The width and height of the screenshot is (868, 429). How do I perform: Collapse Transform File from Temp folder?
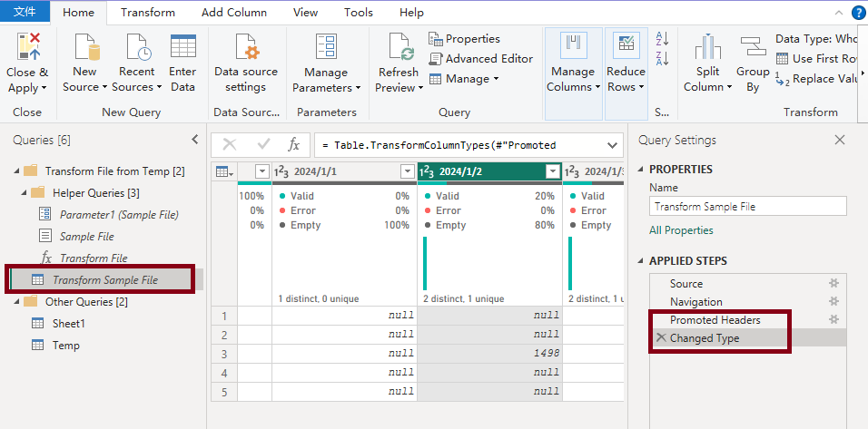click(x=16, y=171)
